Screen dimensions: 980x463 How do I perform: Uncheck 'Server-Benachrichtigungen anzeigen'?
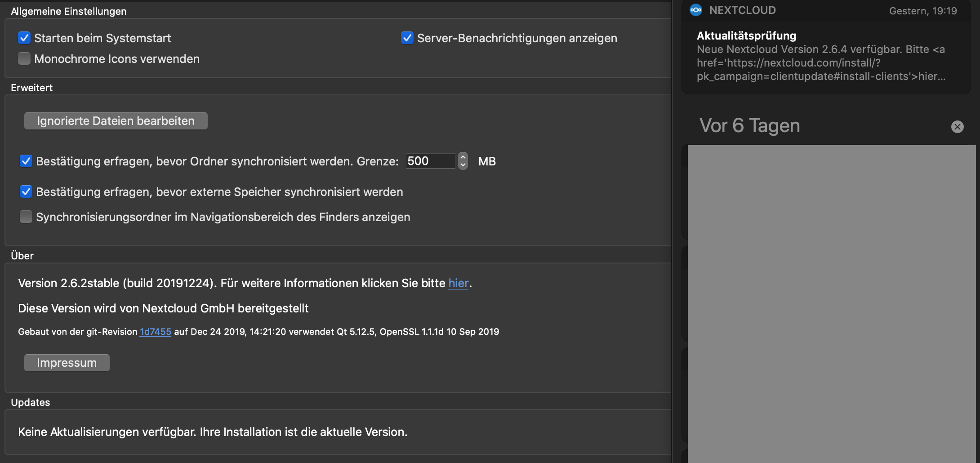click(407, 38)
